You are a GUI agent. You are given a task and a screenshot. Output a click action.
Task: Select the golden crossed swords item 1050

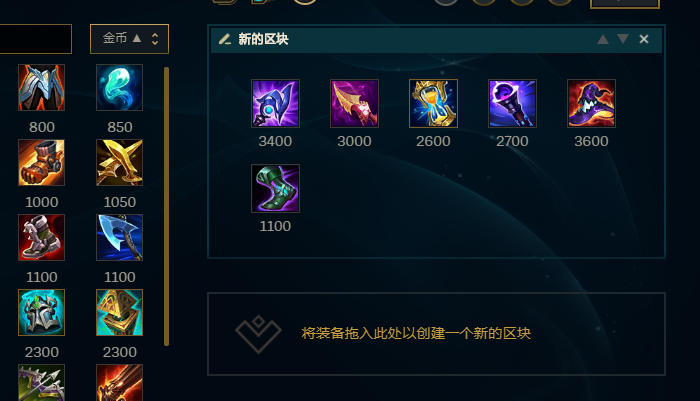[x=119, y=163]
